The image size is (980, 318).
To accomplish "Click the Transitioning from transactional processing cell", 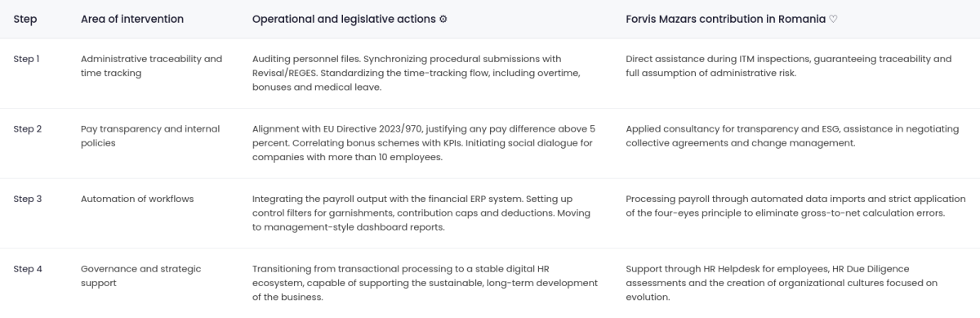I will (425, 283).
